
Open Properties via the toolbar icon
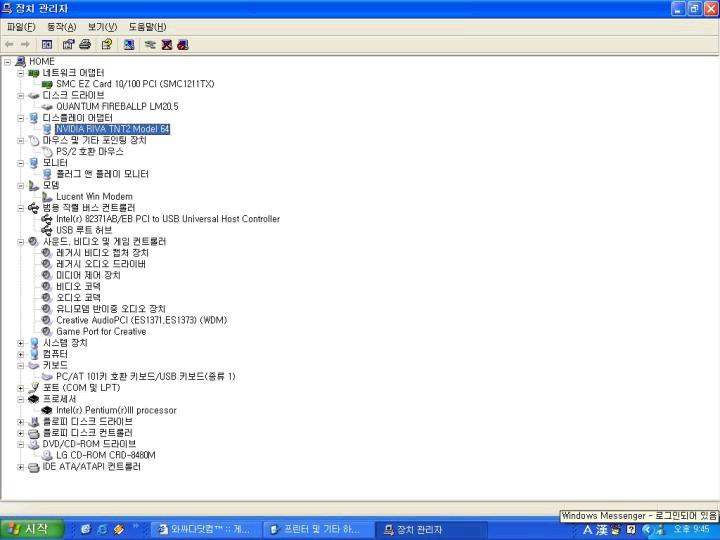pos(68,45)
